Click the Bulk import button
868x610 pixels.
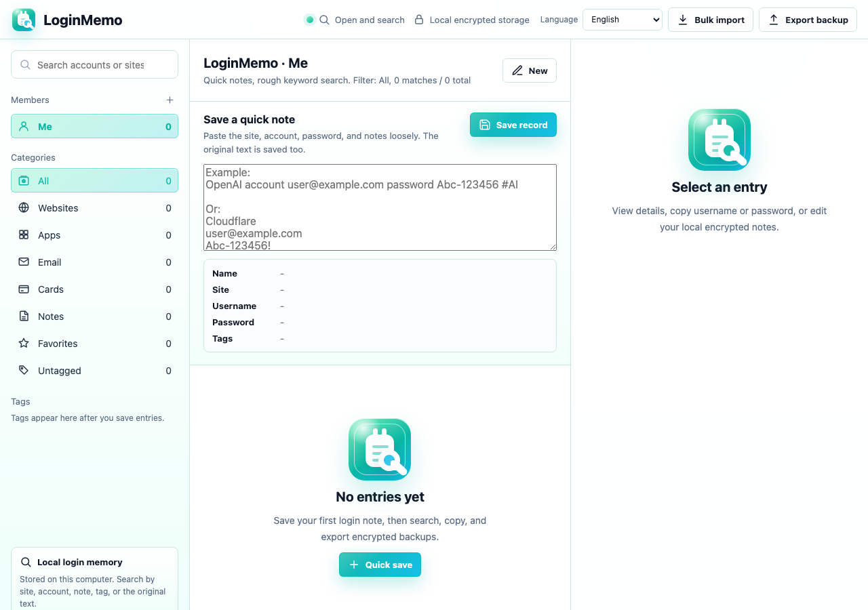711,20
